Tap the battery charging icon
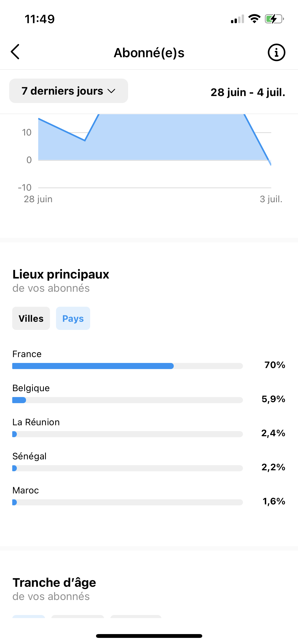298x644 pixels. click(274, 19)
